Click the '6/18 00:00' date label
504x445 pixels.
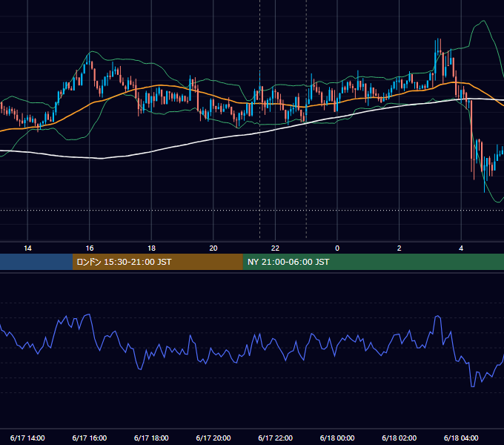click(x=337, y=438)
